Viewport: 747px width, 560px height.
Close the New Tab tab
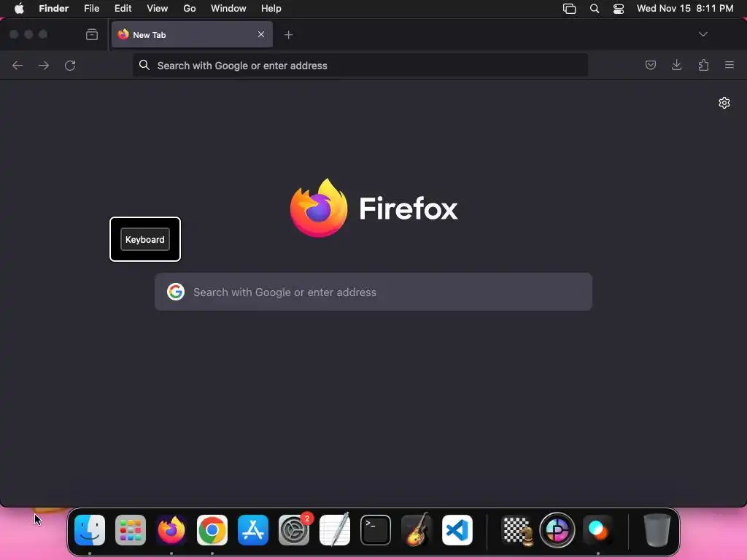(x=261, y=34)
